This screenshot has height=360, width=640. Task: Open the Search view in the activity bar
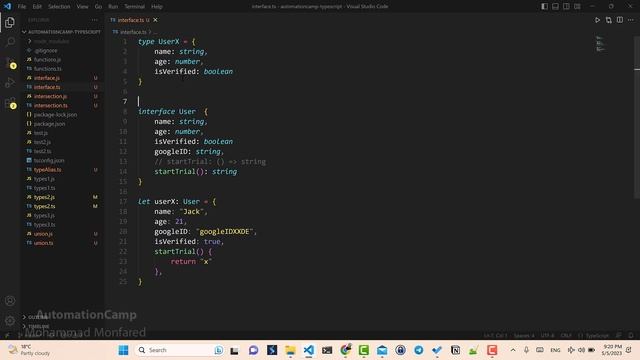coord(10,42)
